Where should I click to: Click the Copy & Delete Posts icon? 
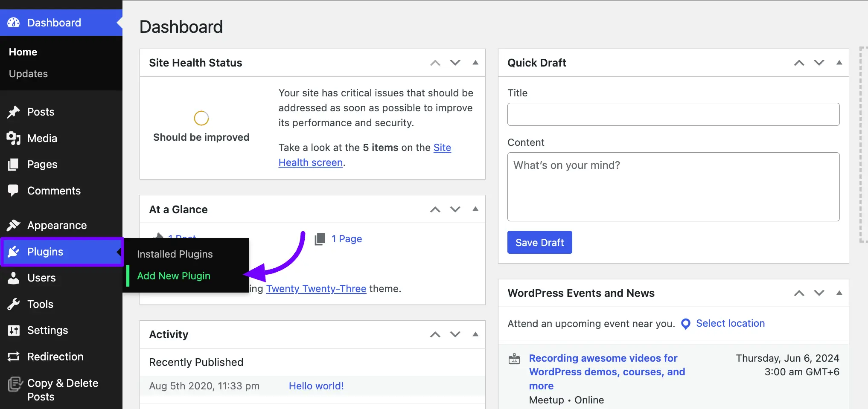(15, 384)
